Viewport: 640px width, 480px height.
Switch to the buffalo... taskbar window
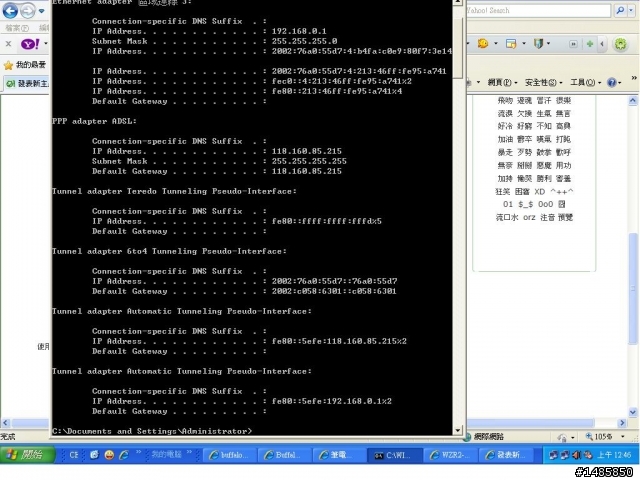click(x=230, y=455)
